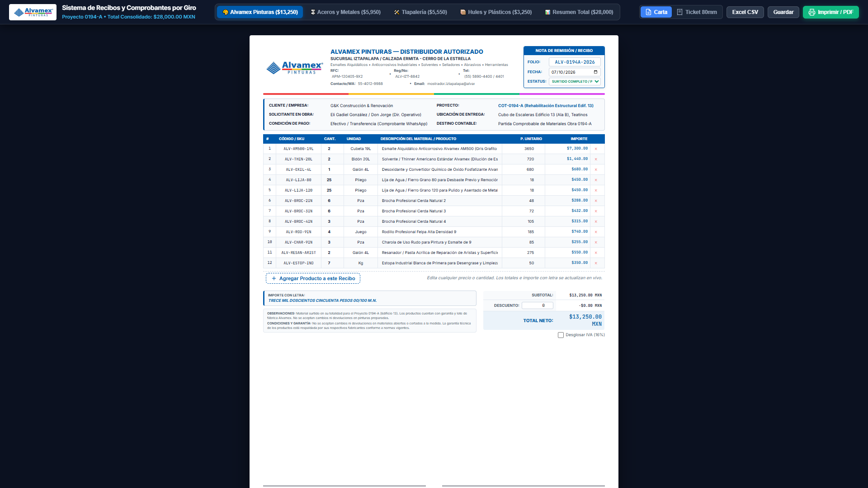Open Alvamex Pinturas ($13,250) tab
This screenshot has height=488, width=868.
pyautogui.click(x=260, y=12)
